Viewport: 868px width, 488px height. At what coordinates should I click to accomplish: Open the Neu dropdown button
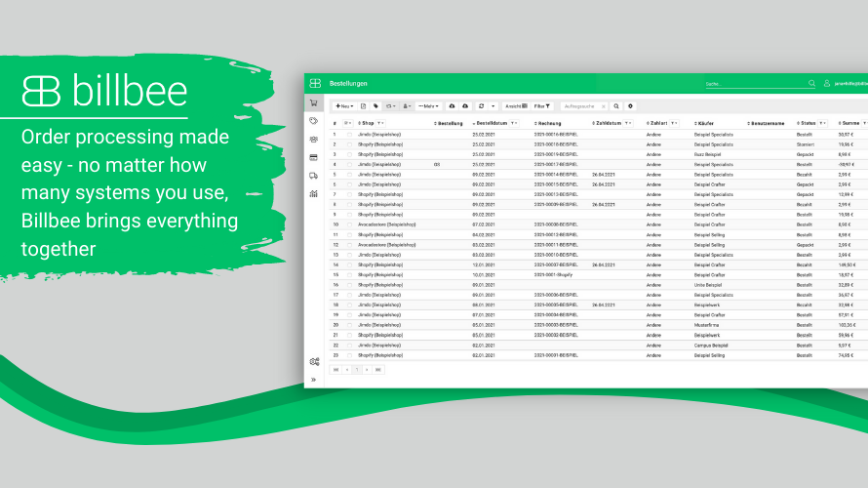pyautogui.click(x=344, y=105)
